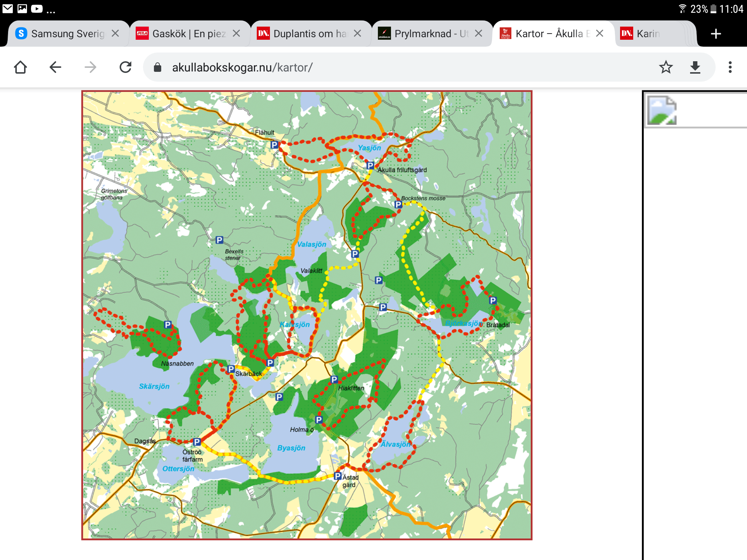
Task: Open a new tab with plus
Action: (716, 34)
